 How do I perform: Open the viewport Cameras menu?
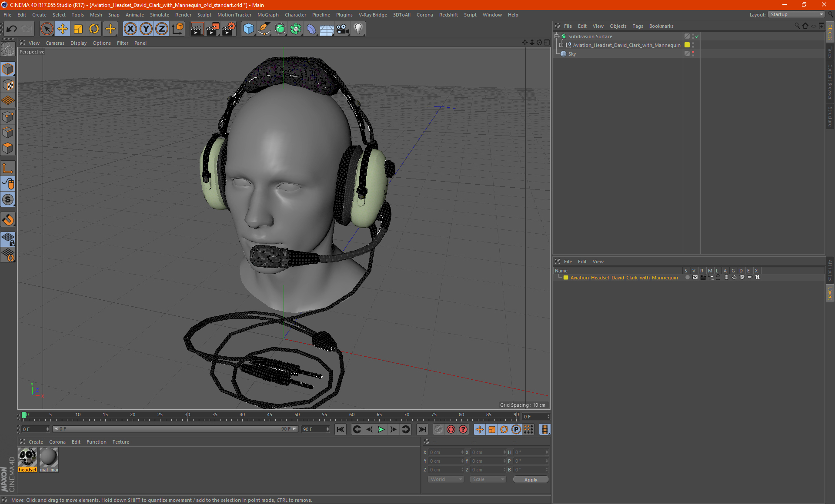[x=55, y=43]
